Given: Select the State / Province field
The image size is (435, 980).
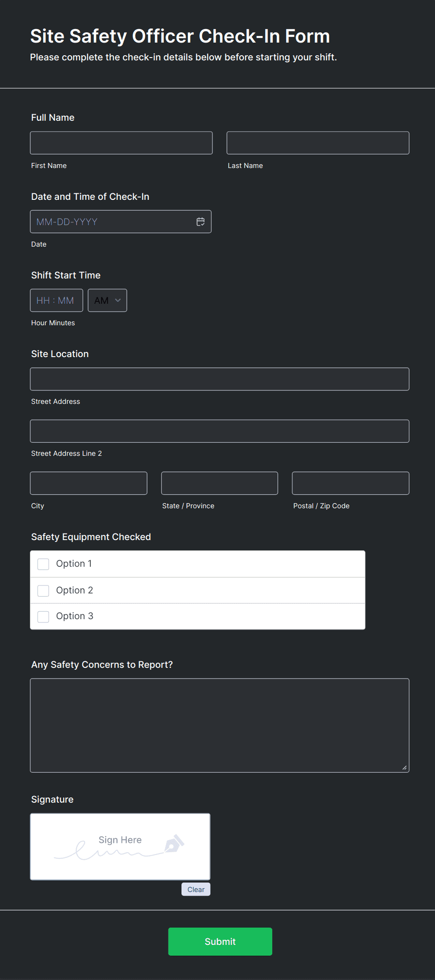Looking at the screenshot, I should tap(219, 483).
